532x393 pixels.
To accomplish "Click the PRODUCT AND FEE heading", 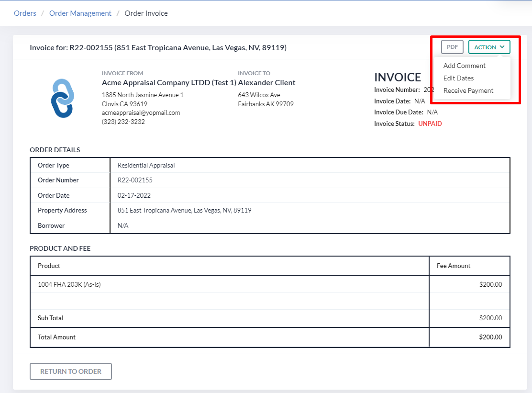I will coord(60,248).
